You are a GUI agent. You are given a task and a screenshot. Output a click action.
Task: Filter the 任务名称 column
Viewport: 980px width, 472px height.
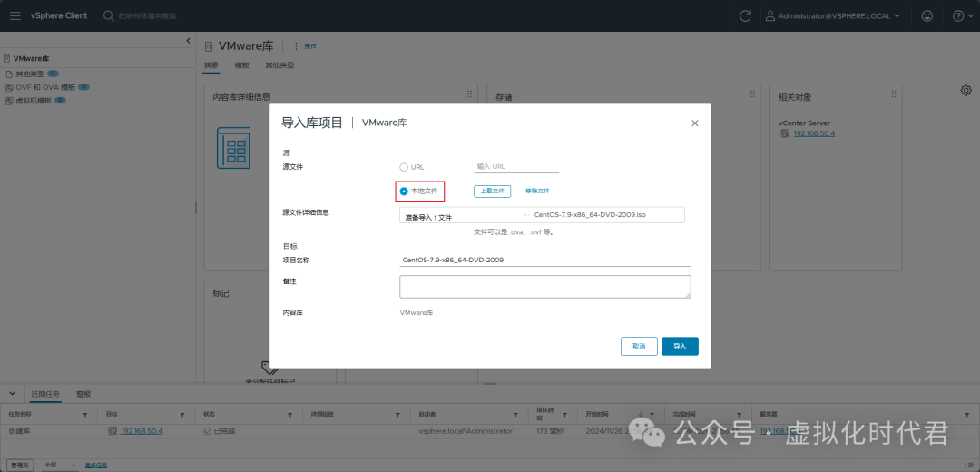(85, 415)
